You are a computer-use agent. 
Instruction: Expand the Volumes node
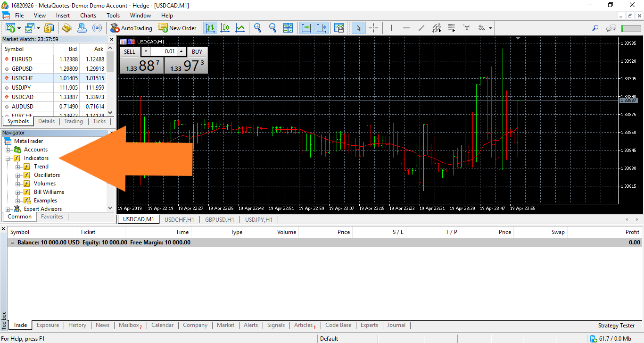17,184
